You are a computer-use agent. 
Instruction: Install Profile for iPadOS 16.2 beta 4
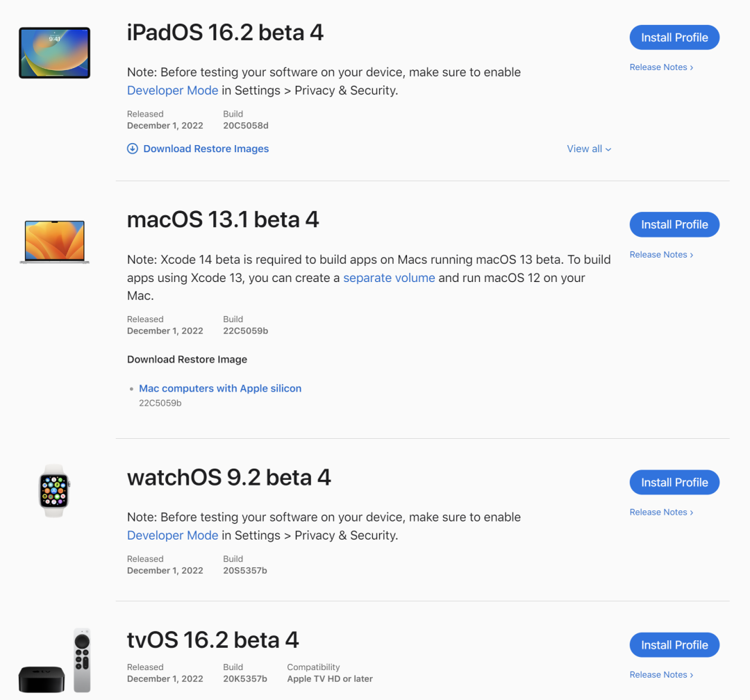[x=674, y=37]
